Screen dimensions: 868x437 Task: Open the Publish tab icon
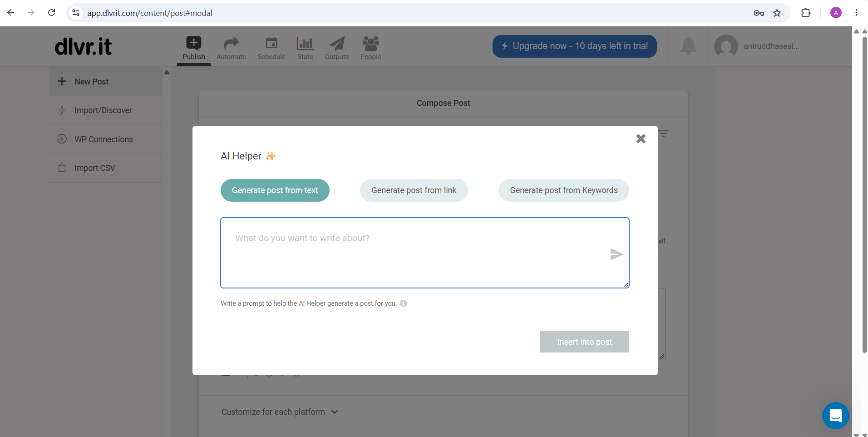(194, 43)
